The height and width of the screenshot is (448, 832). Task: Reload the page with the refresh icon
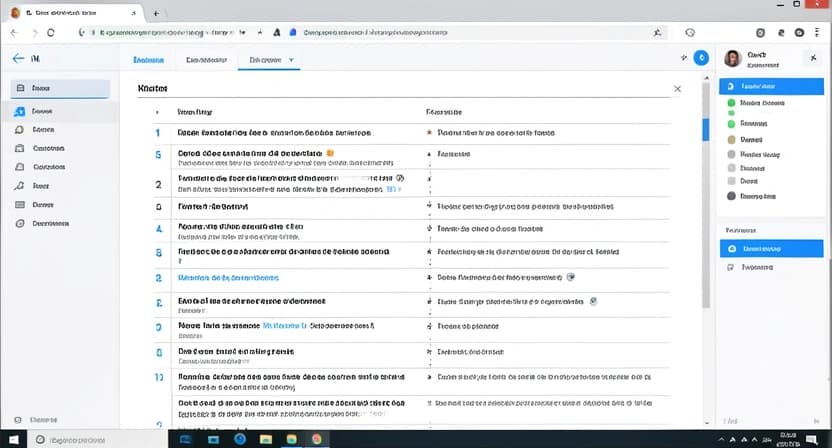coord(51,32)
